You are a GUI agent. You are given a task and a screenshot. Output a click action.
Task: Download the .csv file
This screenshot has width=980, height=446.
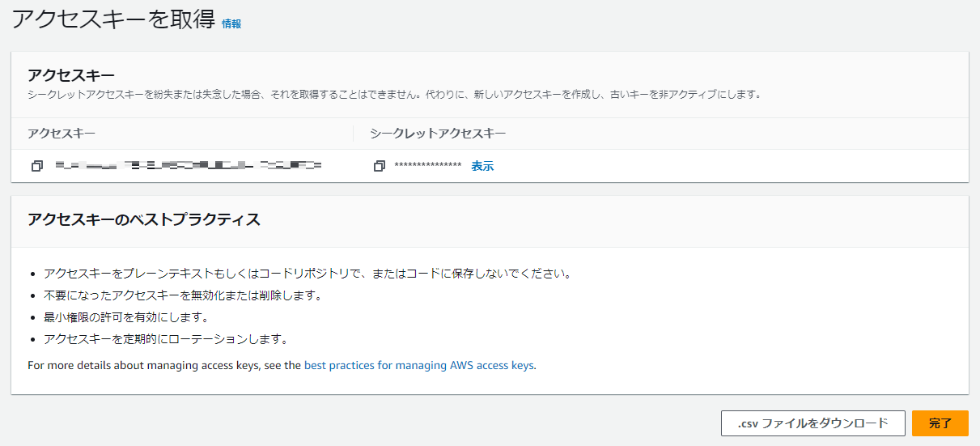(812, 423)
